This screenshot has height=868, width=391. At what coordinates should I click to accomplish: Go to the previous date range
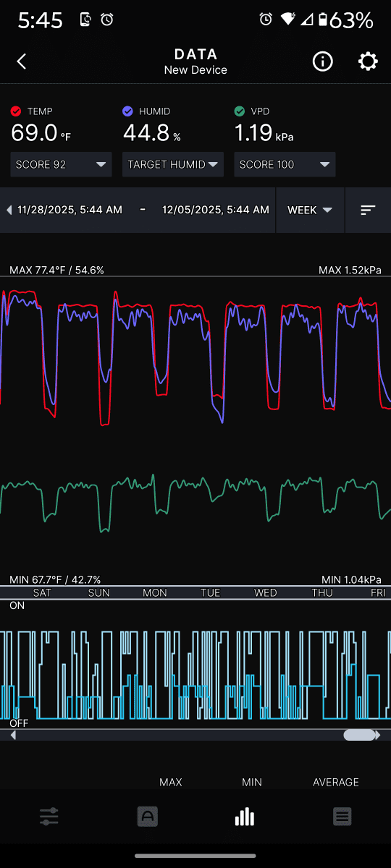[x=9, y=210]
